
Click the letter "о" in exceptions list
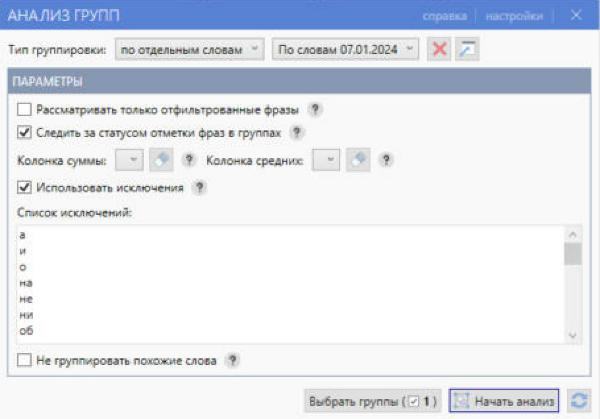coord(22,267)
